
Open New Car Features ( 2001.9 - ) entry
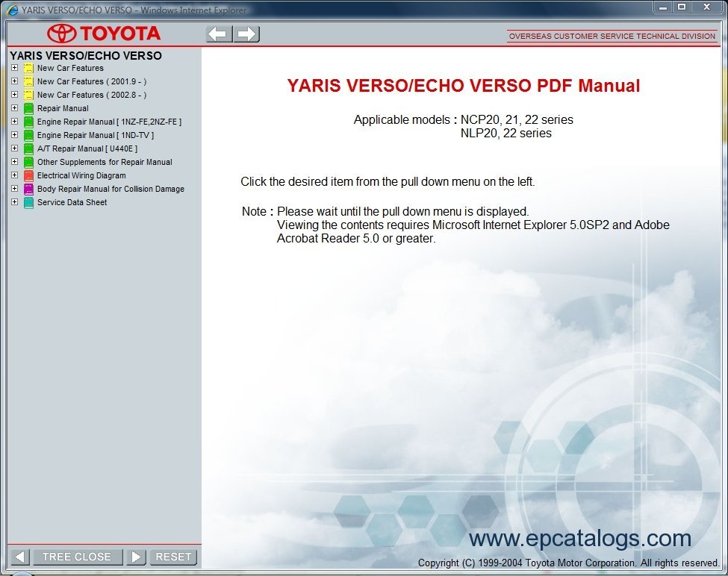(x=92, y=81)
